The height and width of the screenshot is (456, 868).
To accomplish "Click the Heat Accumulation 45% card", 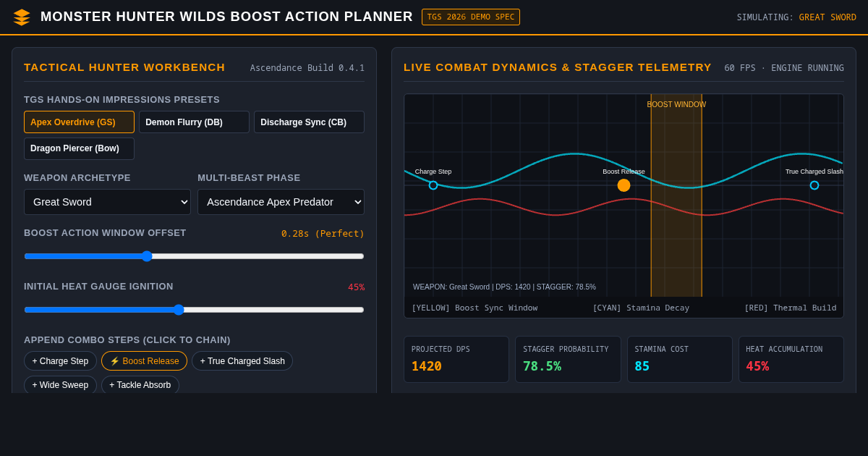I will (x=791, y=359).
